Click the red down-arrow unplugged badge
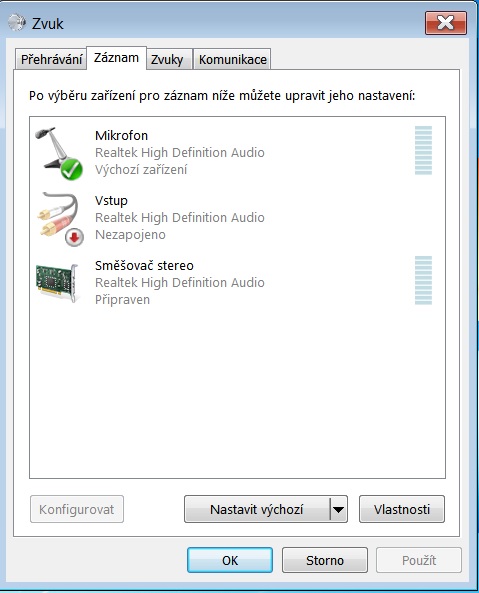 point(74,238)
